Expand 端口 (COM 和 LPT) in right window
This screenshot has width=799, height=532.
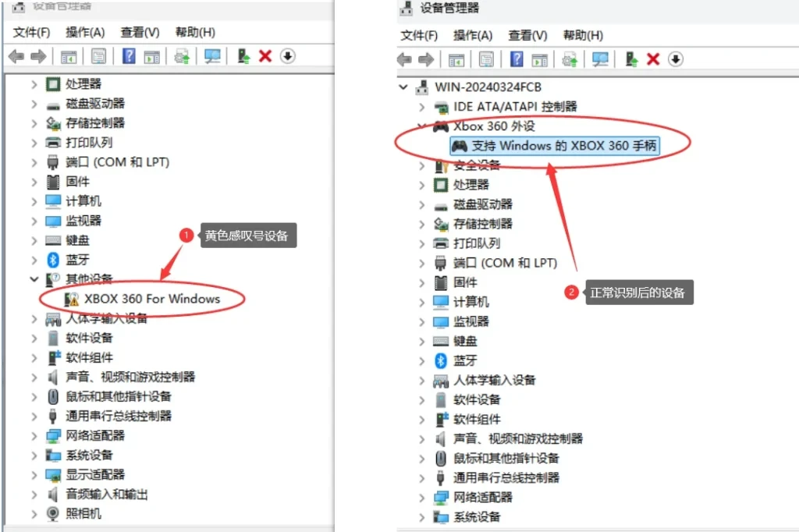coord(422,264)
